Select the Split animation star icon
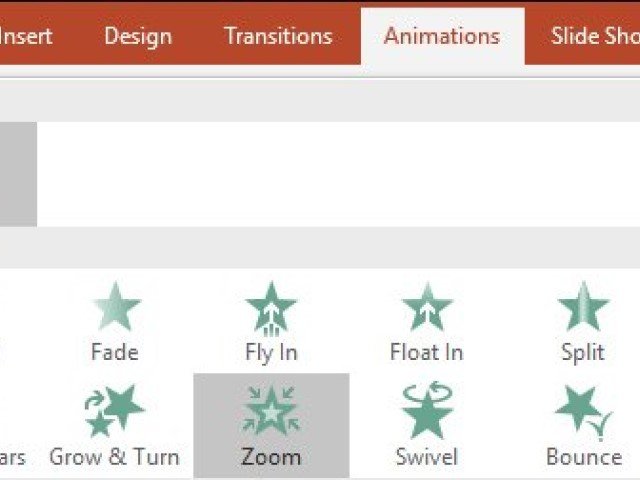Viewport: 640px width, 480px height. (583, 306)
